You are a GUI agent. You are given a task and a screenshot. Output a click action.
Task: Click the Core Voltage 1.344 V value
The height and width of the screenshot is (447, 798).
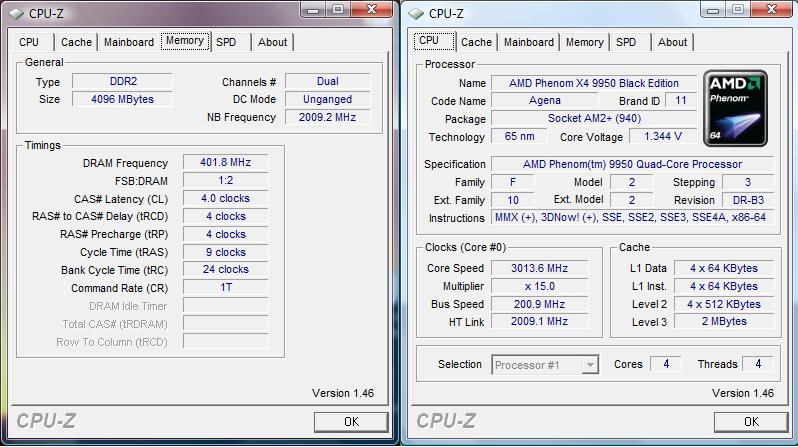click(x=663, y=136)
